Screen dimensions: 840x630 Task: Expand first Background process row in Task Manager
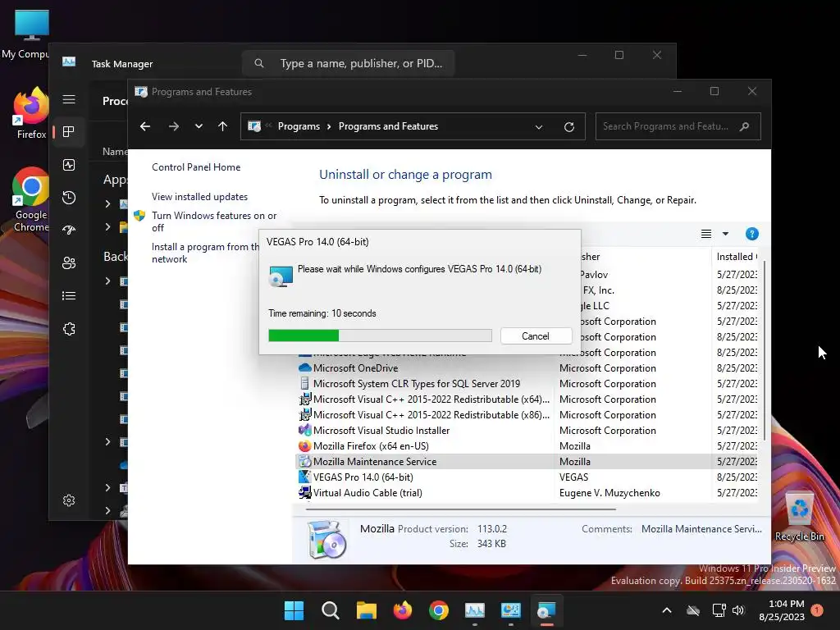pos(107,281)
